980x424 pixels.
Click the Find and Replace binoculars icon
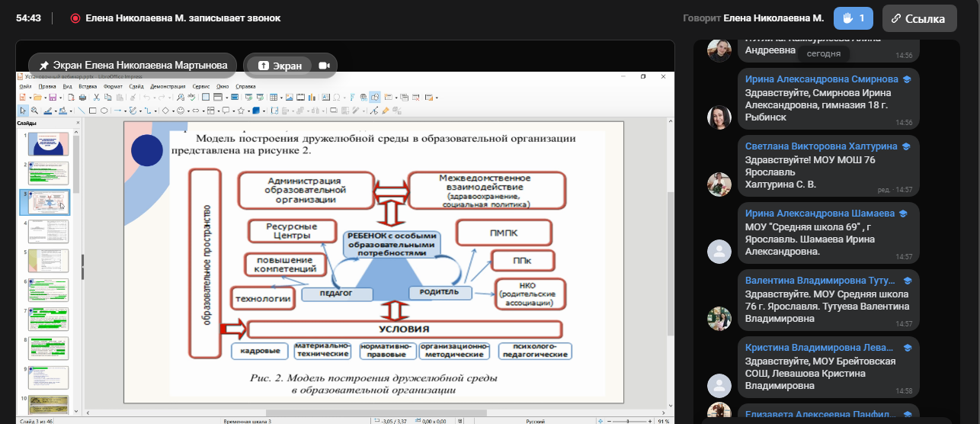[180, 98]
